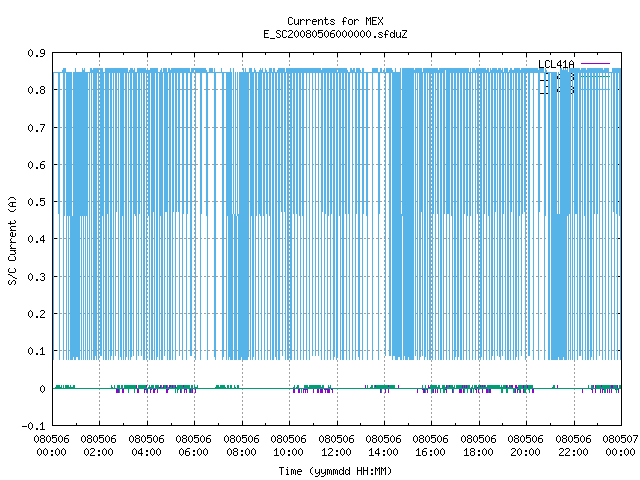Viewport: 640px width, 480px height.
Task: Click the 0.1 y-axis tick label
Action: [36, 351]
